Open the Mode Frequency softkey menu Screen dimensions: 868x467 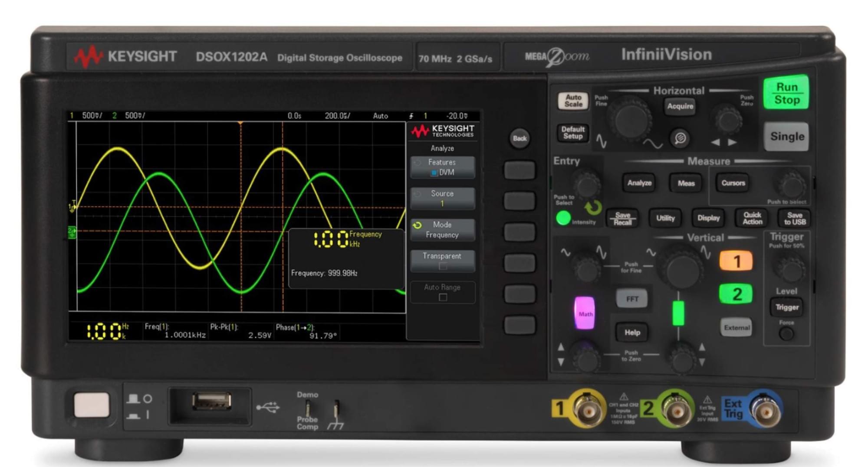click(442, 230)
